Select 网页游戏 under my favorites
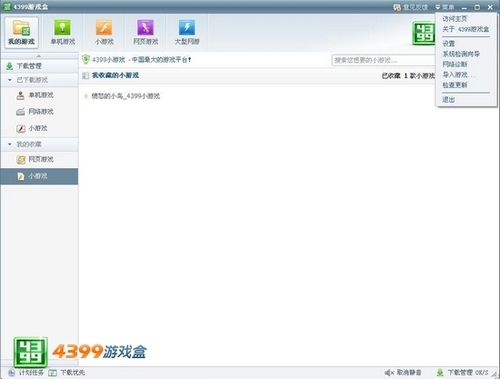500x379 pixels. pyautogui.click(x=39, y=160)
